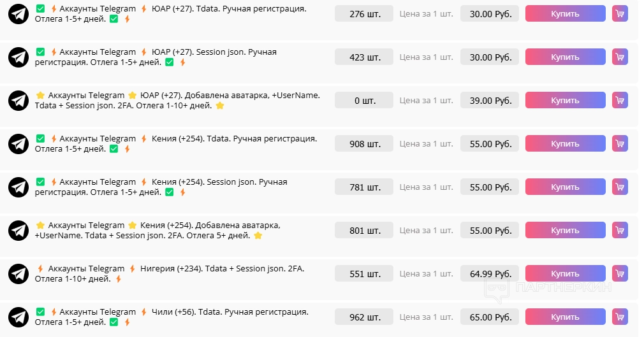Buy Чили accounts at 65.00 Руб.
Screen dimensions: 644x337
coord(565,317)
